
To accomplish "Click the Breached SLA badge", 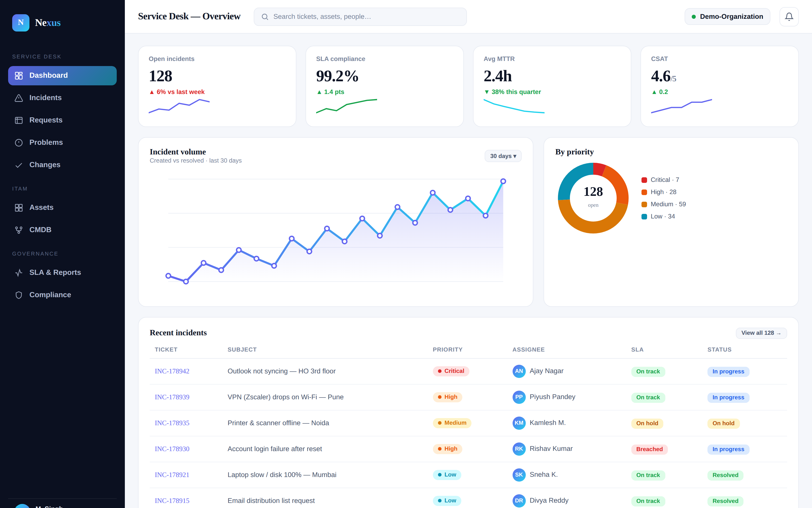I will point(649,449).
